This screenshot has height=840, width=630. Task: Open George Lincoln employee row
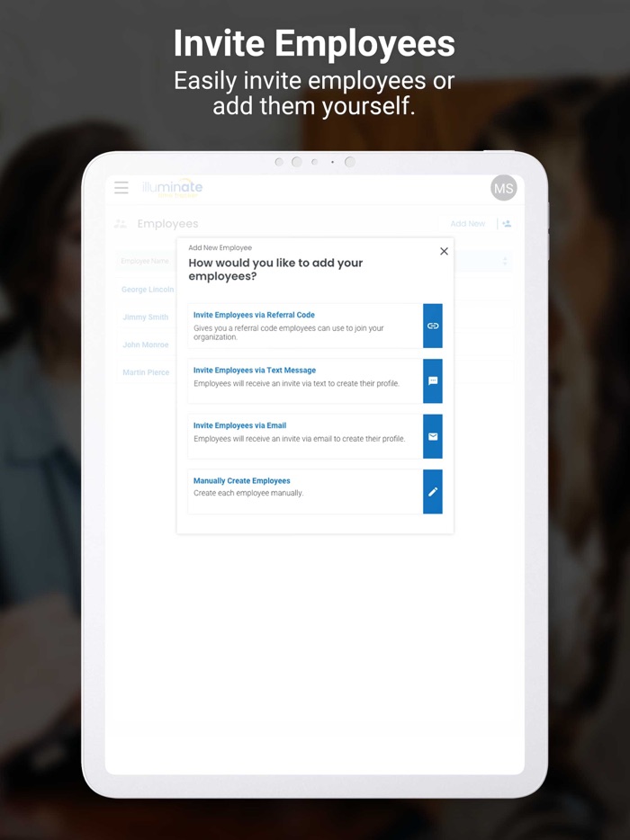tap(148, 290)
